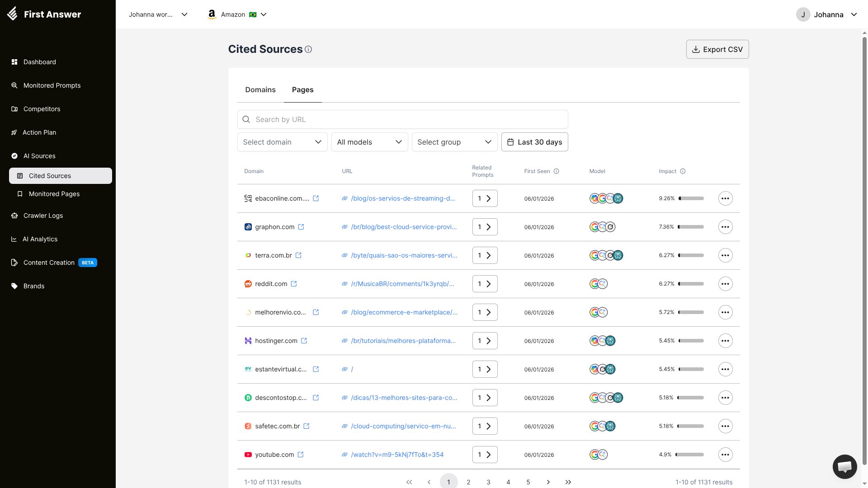The width and height of the screenshot is (868, 488).
Task: Expand related prompts for safetec.com.br row
Action: [485, 426]
